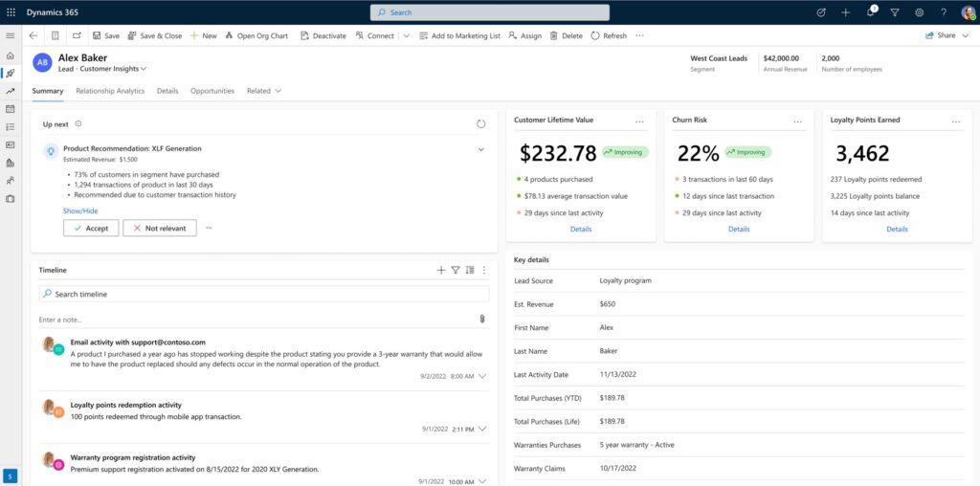Switch area using the S button
980x486 pixels.
pyautogui.click(x=10, y=475)
